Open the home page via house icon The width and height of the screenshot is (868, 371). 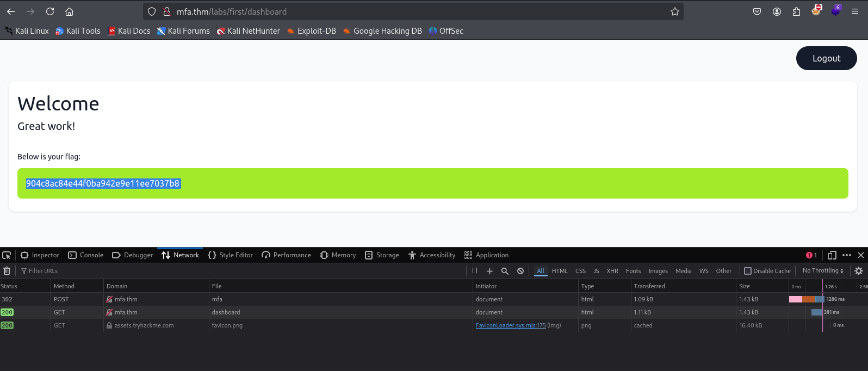point(69,11)
